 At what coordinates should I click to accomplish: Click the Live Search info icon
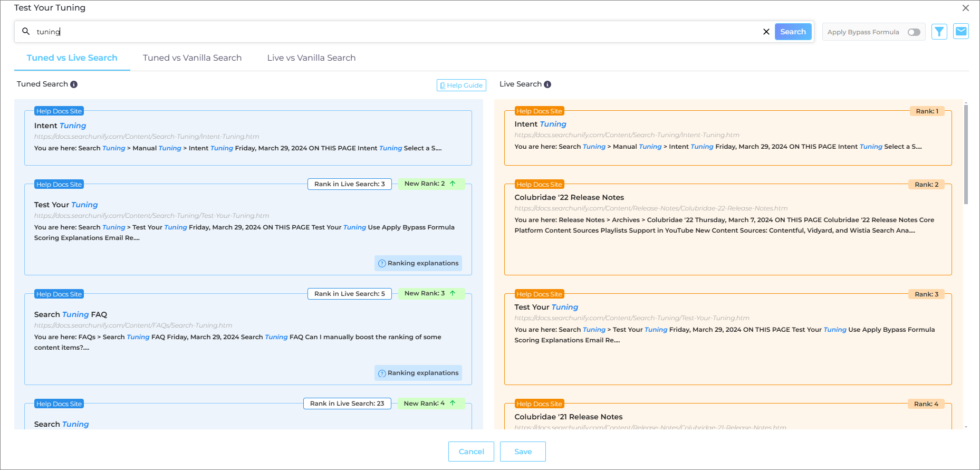(x=547, y=84)
